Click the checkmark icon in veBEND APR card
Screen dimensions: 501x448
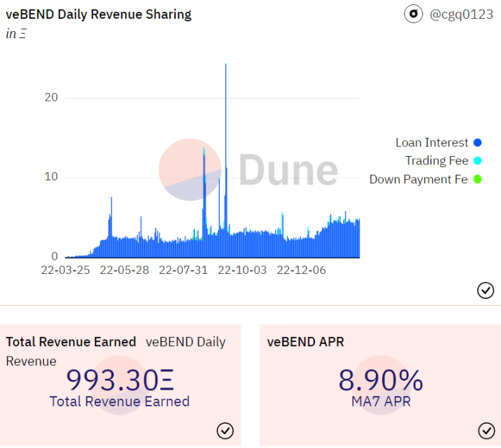pos(486,431)
